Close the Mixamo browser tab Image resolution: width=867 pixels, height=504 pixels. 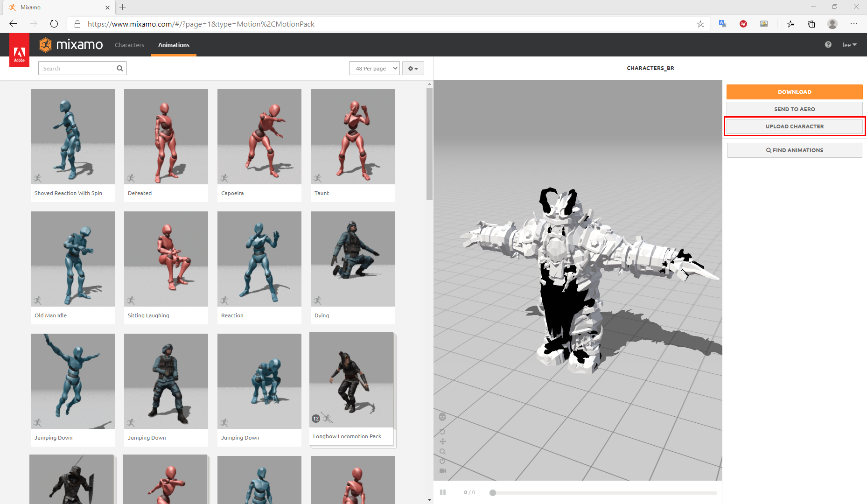(108, 7)
